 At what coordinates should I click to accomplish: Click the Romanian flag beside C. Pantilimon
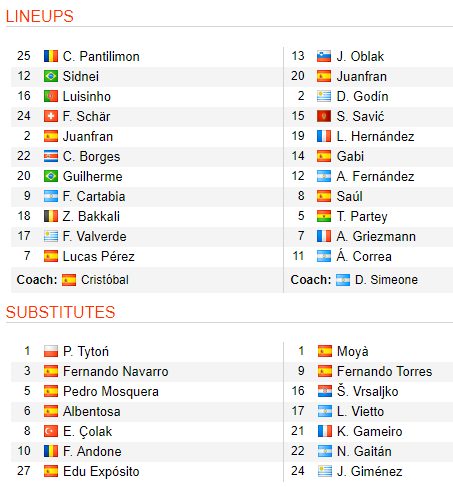click(x=51, y=56)
